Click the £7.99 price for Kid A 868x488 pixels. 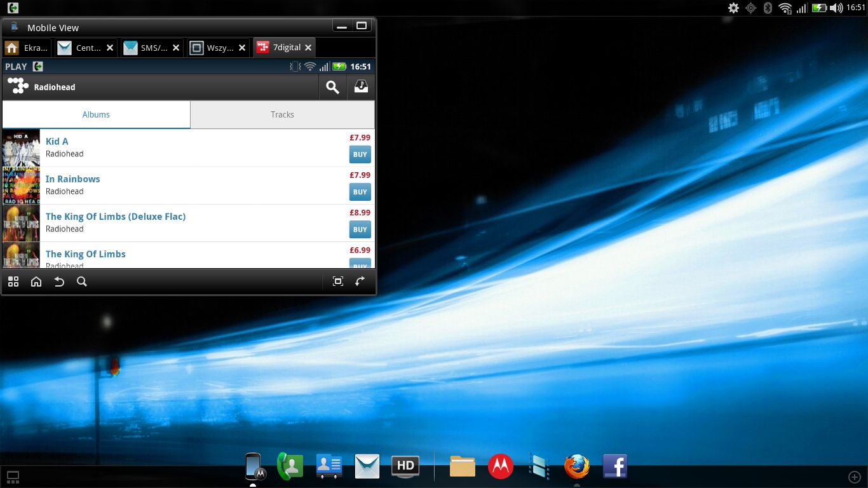click(360, 137)
